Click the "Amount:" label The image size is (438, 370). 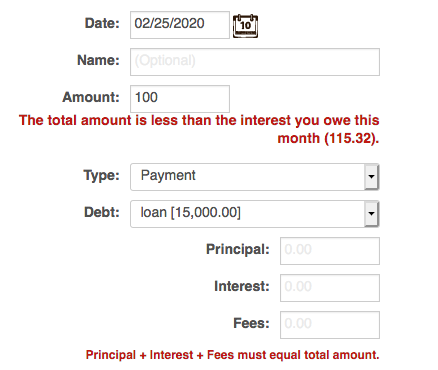pyautogui.click(x=91, y=97)
